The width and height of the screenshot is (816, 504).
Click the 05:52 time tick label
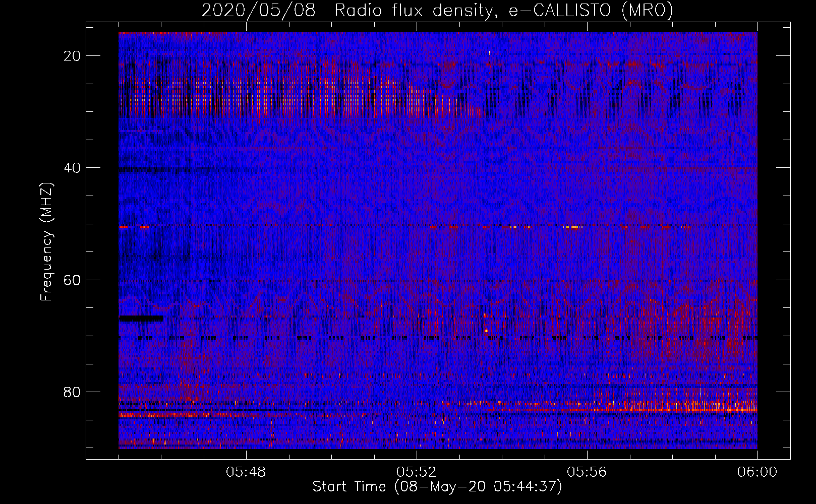point(417,473)
